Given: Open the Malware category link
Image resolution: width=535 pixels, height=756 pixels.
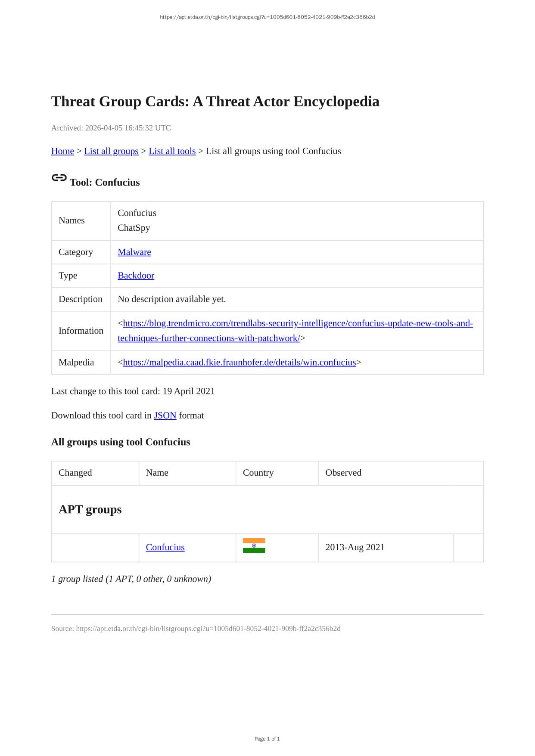Looking at the screenshot, I should (134, 252).
